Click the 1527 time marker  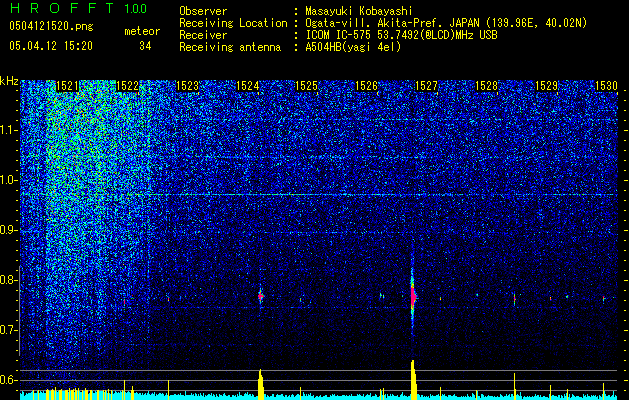click(426, 86)
